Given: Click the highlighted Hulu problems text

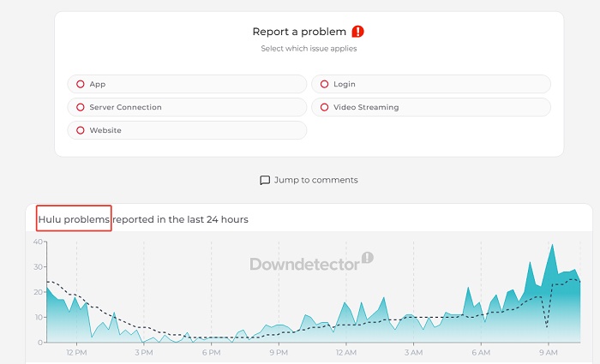Looking at the screenshot, I should coord(75,219).
